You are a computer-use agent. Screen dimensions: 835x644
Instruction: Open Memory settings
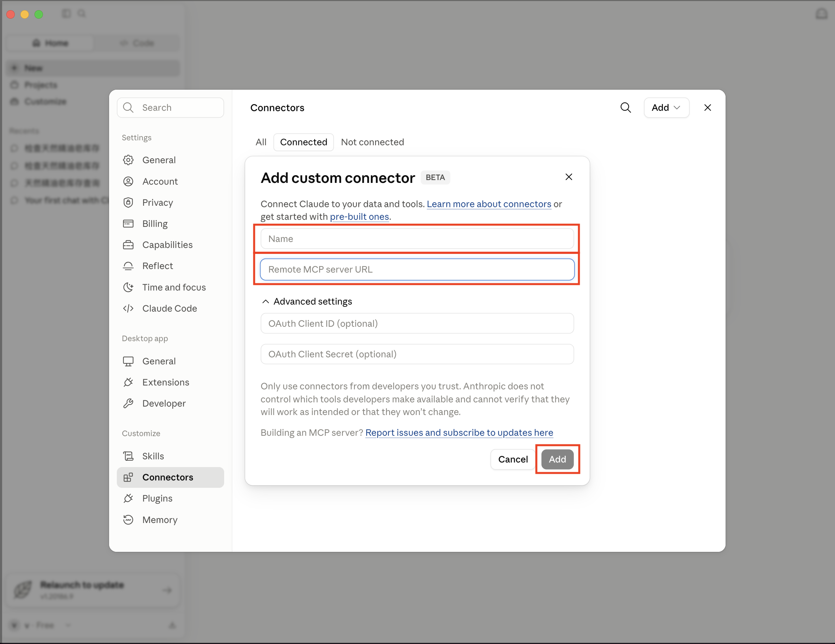click(170, 520)
